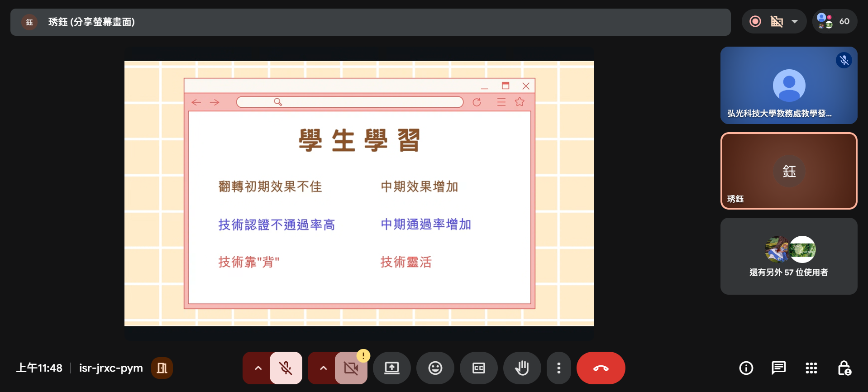The height and width of the screenshot is (392, 868).
Task: Click the recording indicator icon
Action: point(755,21)
